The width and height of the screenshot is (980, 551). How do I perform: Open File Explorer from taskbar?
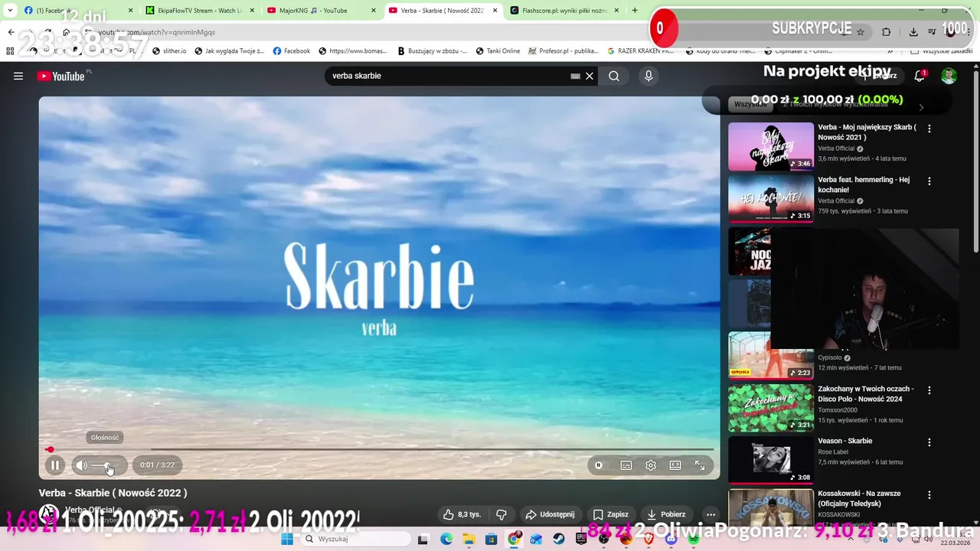469,539
